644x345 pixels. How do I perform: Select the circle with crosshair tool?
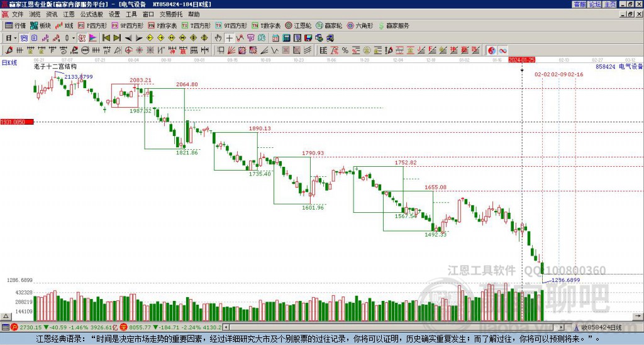pyautogui.click(x=128, y=50)
